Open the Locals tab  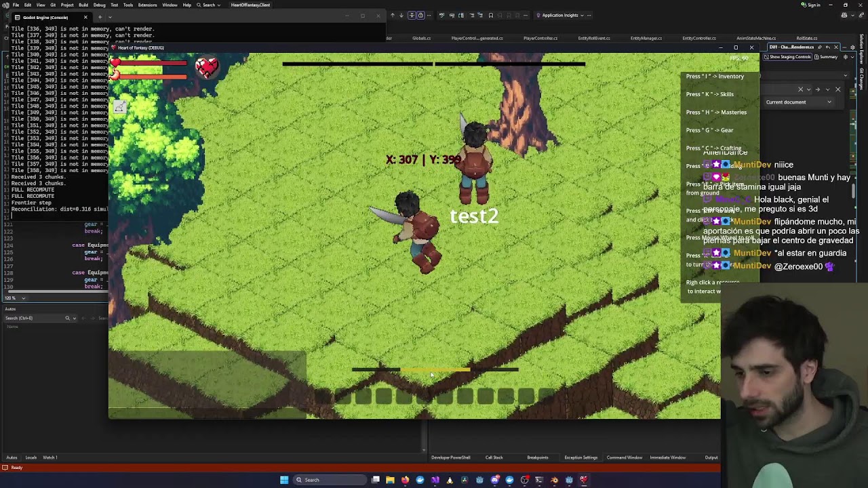[x=31, y=457]
